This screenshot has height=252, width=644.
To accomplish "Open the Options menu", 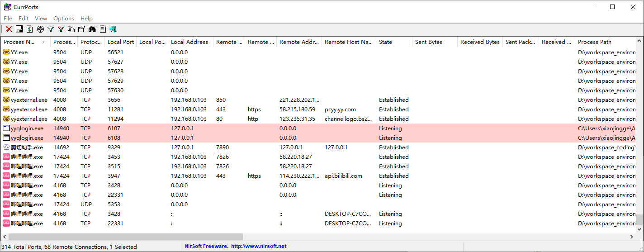I will 64,19.
